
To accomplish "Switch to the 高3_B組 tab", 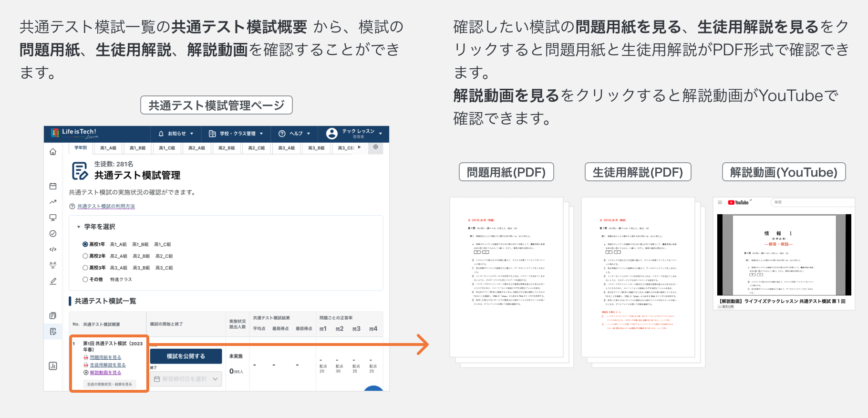I will pyautogui.click(x=316, y=148).
